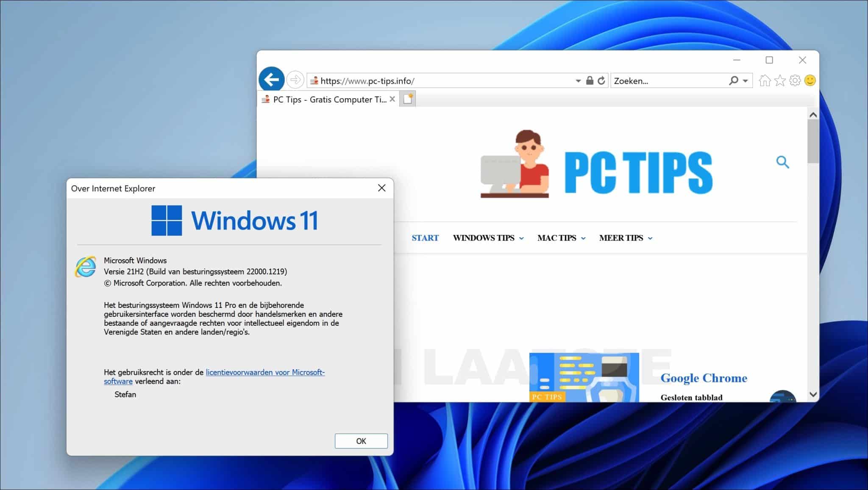Click the smiley feedback icon

(x=810, y=80)
